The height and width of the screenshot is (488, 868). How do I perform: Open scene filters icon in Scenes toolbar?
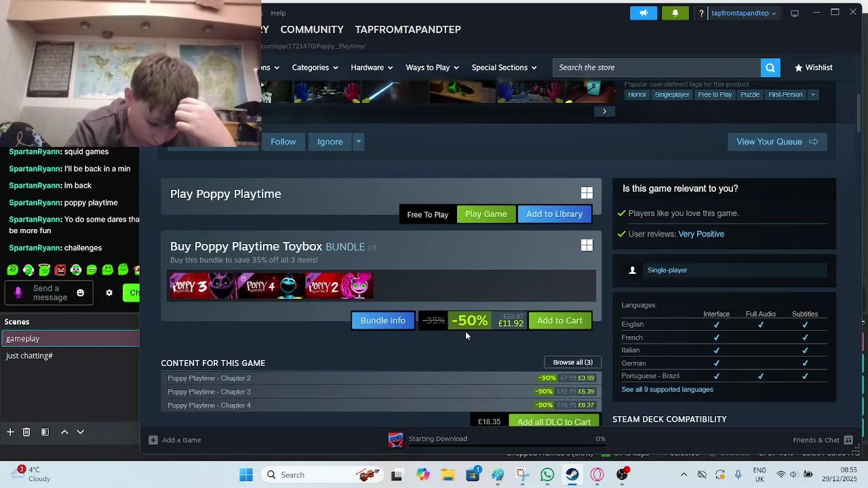coord(45,432)
